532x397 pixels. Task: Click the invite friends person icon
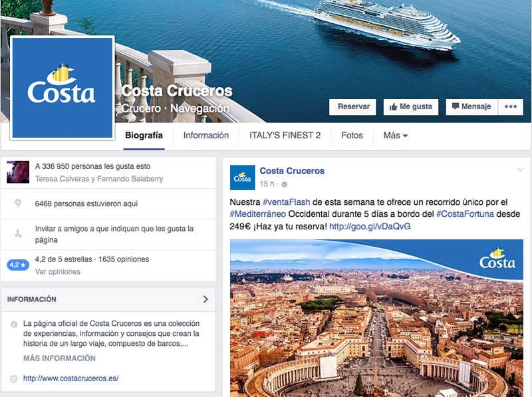click(x=18, y=234)
